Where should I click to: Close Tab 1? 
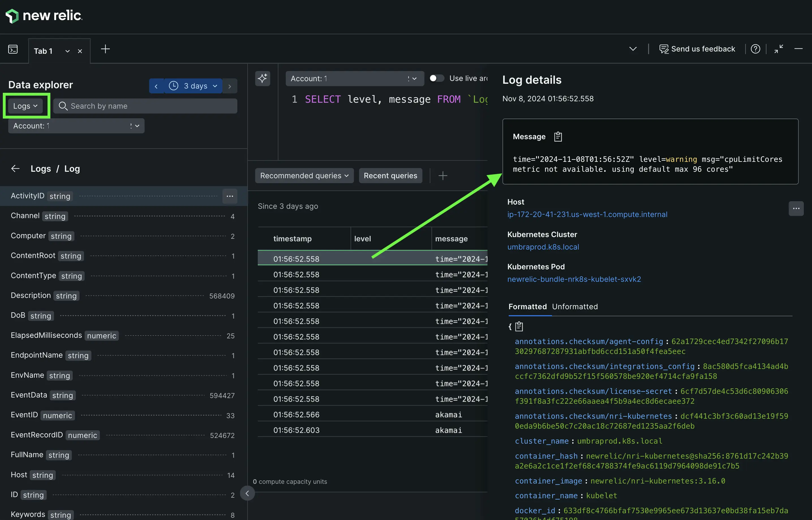tap(80, 51)
